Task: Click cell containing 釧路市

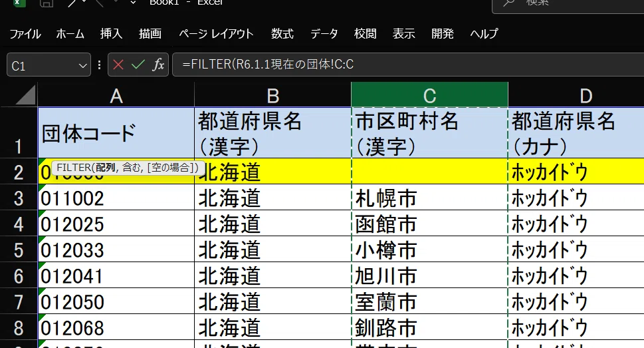Action: point(429,327)
